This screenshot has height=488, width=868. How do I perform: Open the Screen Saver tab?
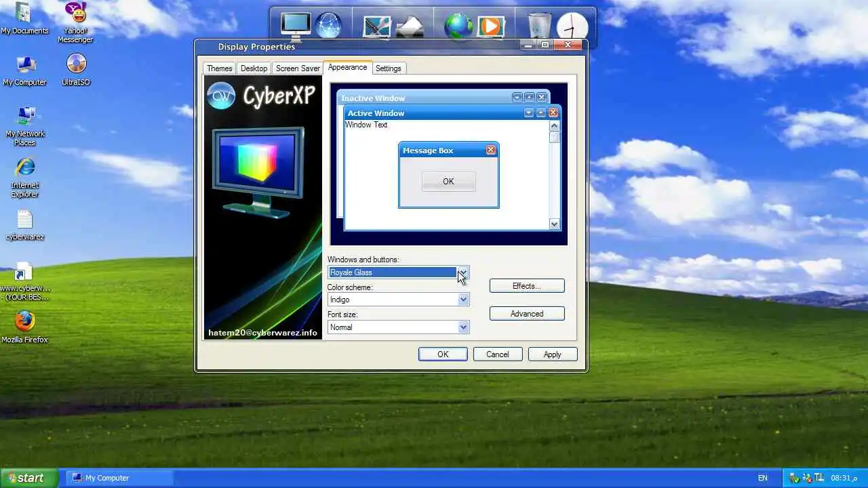[x=298, y=68]
